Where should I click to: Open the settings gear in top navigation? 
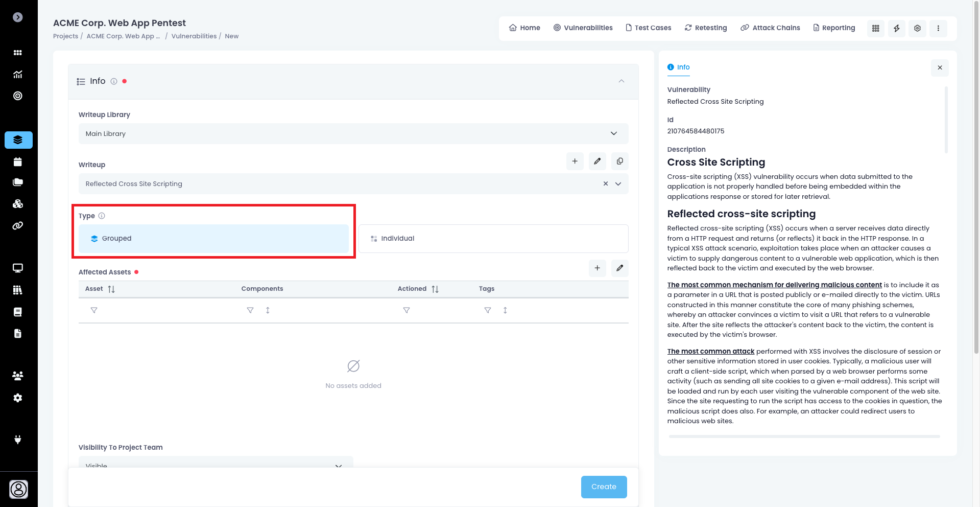coord(917,28)
